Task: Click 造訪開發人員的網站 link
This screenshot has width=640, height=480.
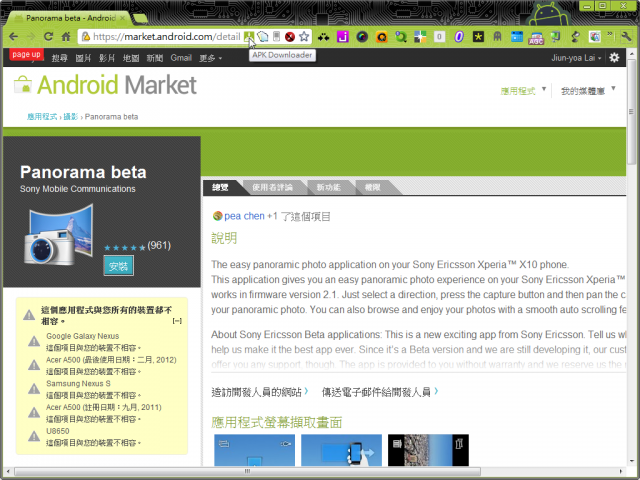Action: click(x=256, y=392)
